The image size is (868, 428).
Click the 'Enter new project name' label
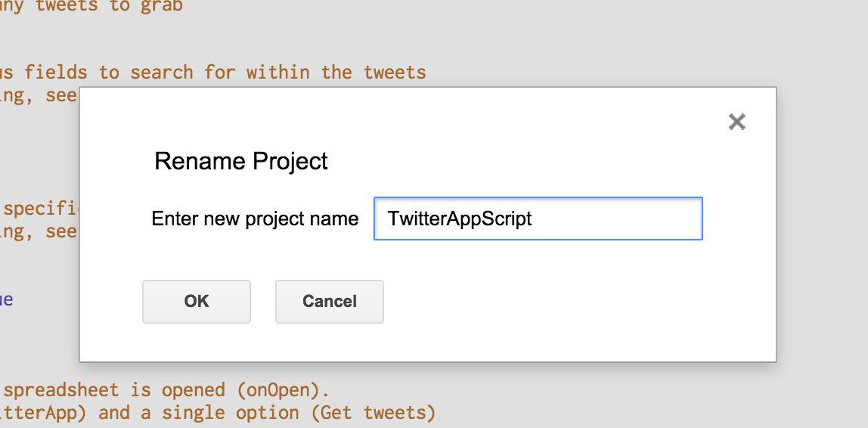255,219
